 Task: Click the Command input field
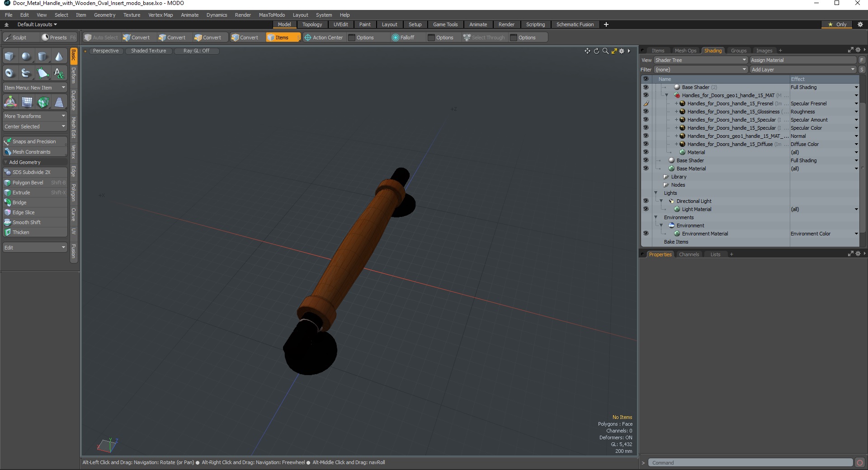[750, 463]
